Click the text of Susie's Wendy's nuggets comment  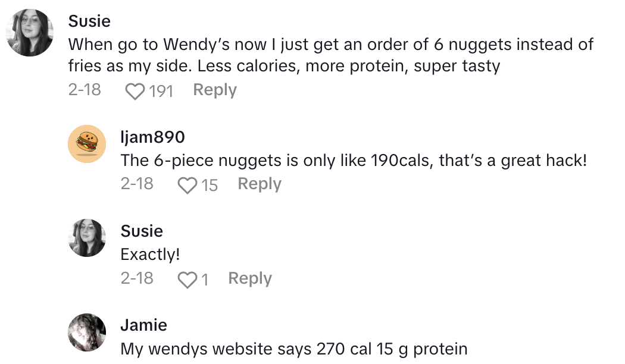click(330, 55)
